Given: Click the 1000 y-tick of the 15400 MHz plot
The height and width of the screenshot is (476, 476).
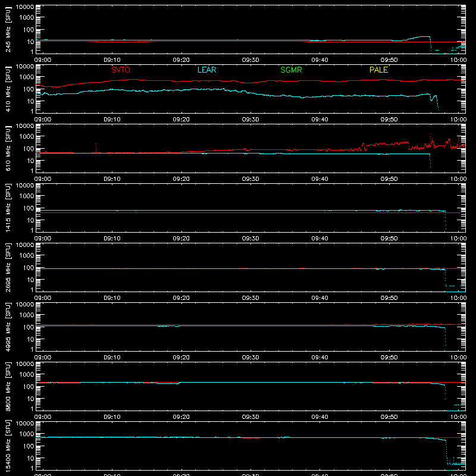Looking at the screenshot, I should pyautogui.click(x=27, y=434).
